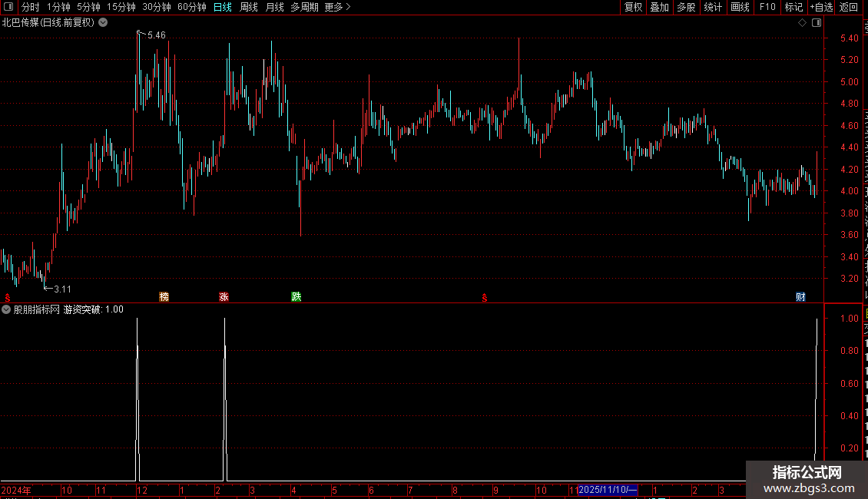Click the 叠加 overlay button
This screenshot has width=868, height=499.
(659, 7)
